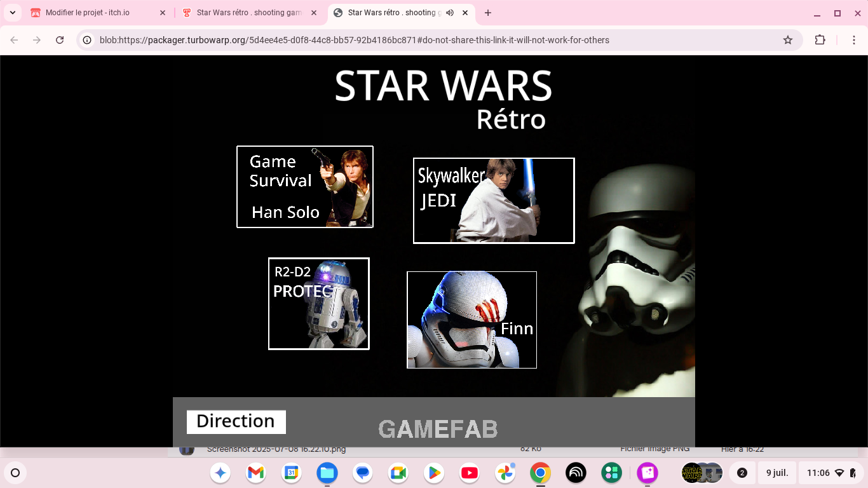Click the blob URL address bar

pos(355,40)
